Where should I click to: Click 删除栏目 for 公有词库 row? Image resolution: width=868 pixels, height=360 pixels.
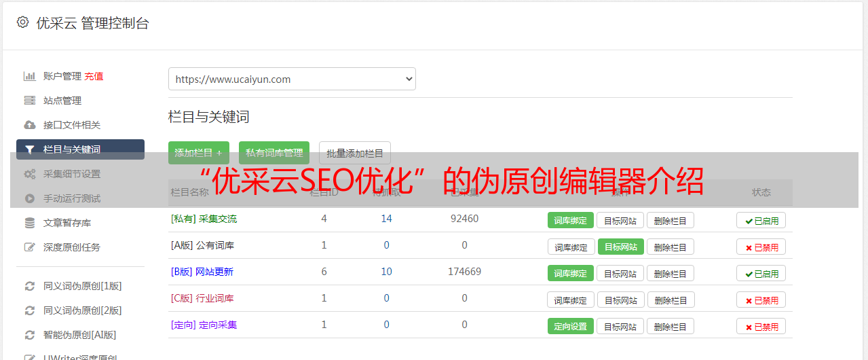pos(671,247)
